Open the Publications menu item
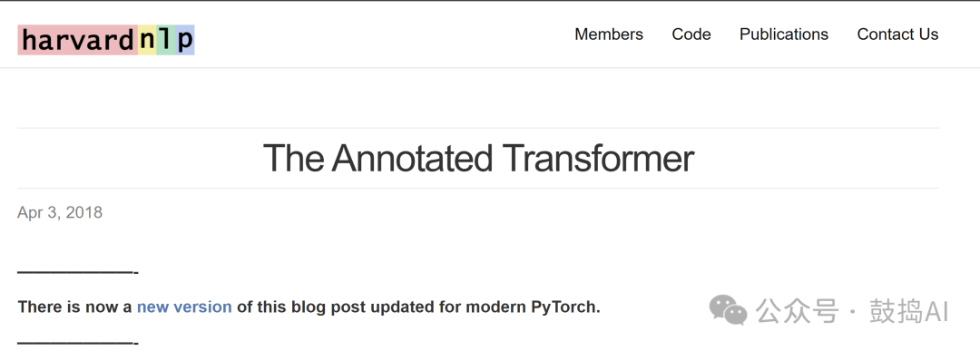 point(784,34)
